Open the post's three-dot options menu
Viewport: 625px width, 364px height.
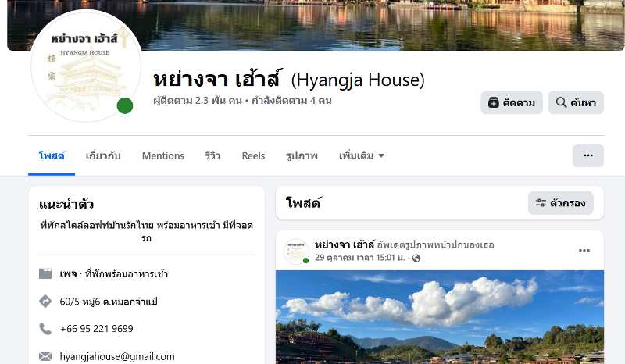pyautogui.click(x=584, y=251)
